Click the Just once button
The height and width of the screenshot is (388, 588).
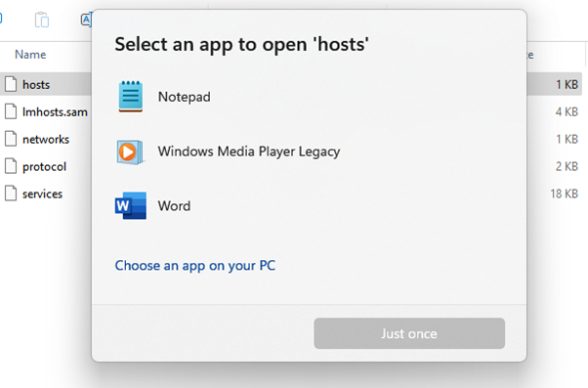(409, 333)
